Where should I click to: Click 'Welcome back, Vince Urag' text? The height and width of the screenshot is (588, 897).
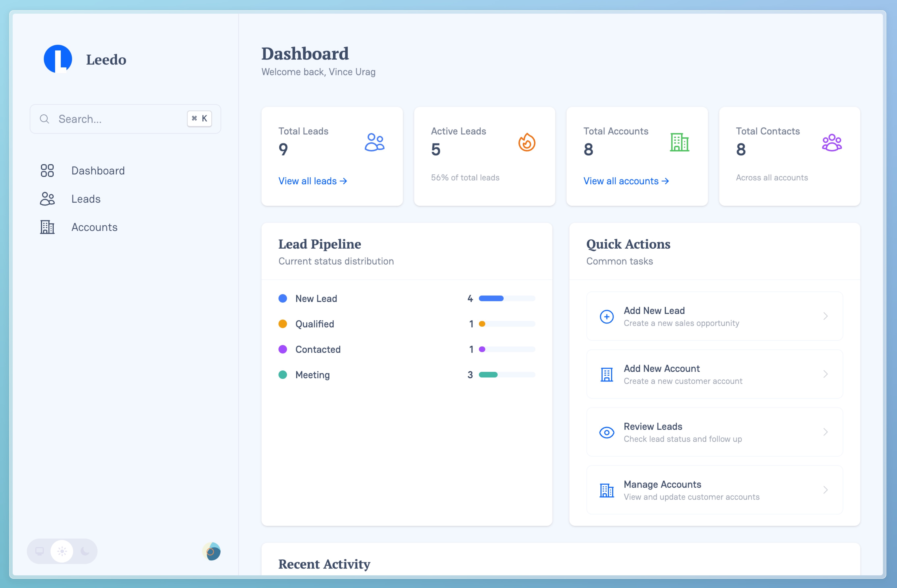(x=318, y=72)
